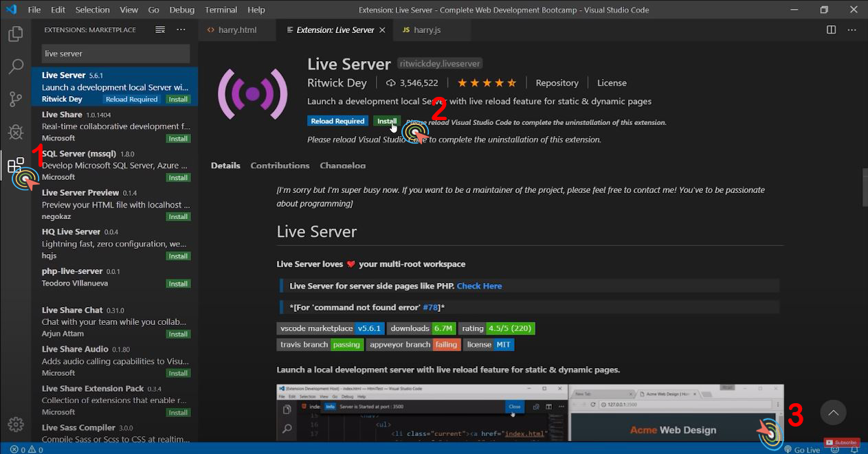Click the scroll-to-top arrow button
Viewport: 868px width, 454px height.
[833, 413]
